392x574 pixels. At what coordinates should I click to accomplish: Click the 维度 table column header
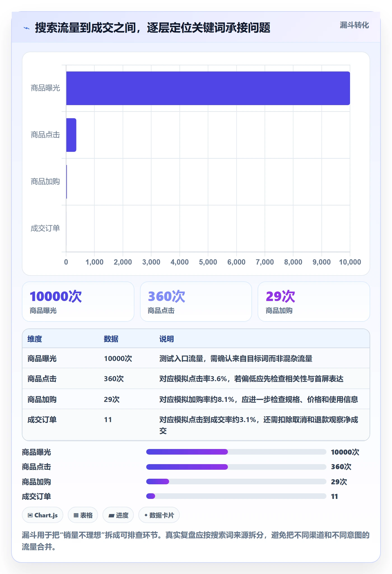tap(35, 339)
